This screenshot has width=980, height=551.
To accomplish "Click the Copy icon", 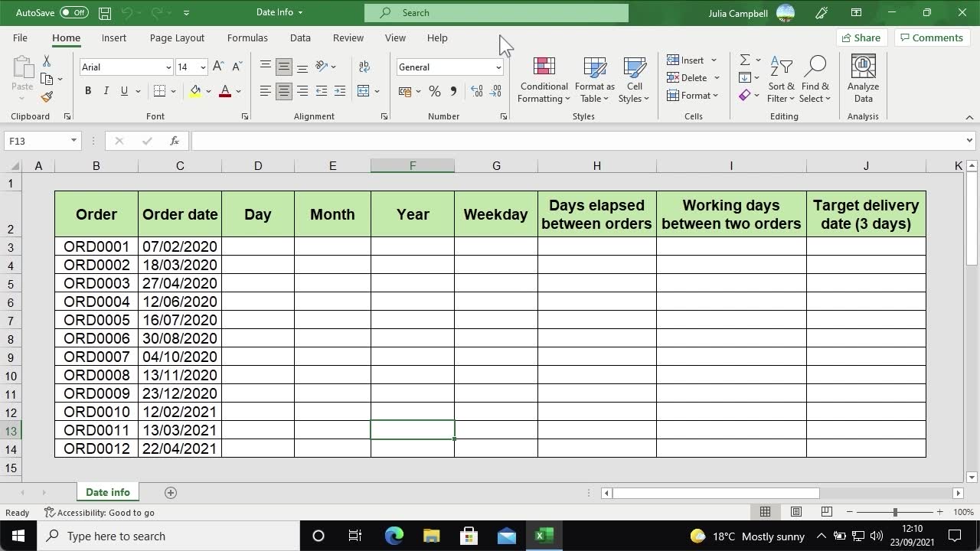I will pyautogui.click(x=47, y=79).
